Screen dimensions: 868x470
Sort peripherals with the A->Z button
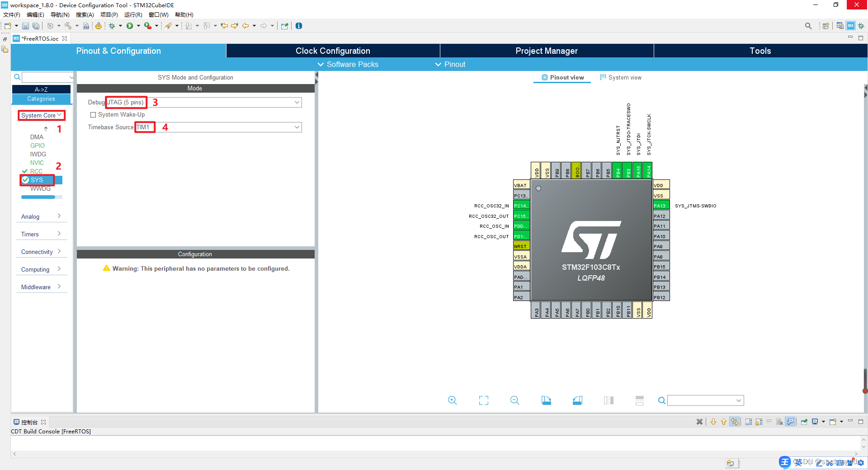click(41, 89)
